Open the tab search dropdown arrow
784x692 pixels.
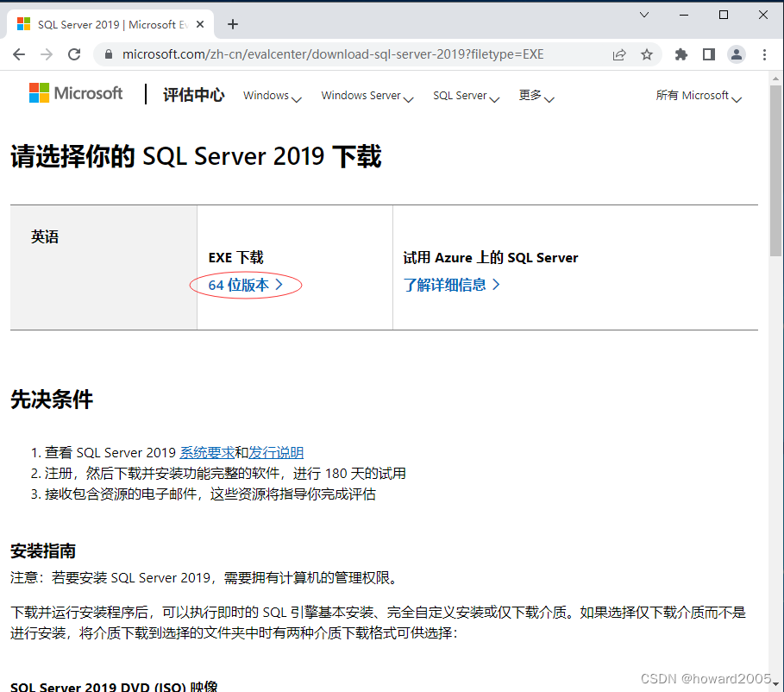(x=644, y=15)
